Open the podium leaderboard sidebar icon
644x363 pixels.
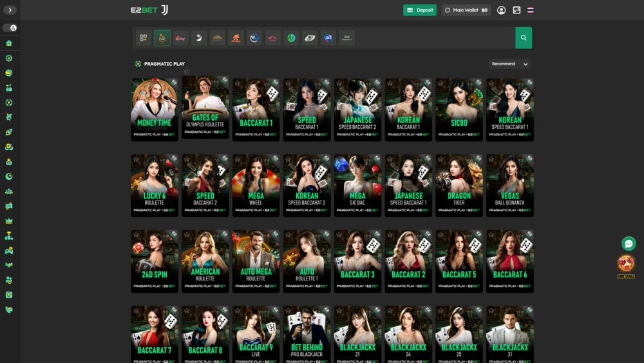tap(8, 235)
